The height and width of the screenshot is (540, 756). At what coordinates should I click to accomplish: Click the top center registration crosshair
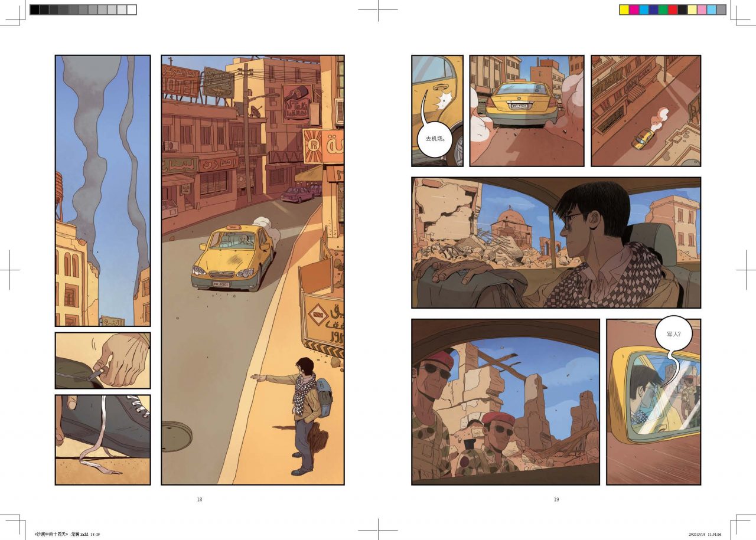coord(378,10)
